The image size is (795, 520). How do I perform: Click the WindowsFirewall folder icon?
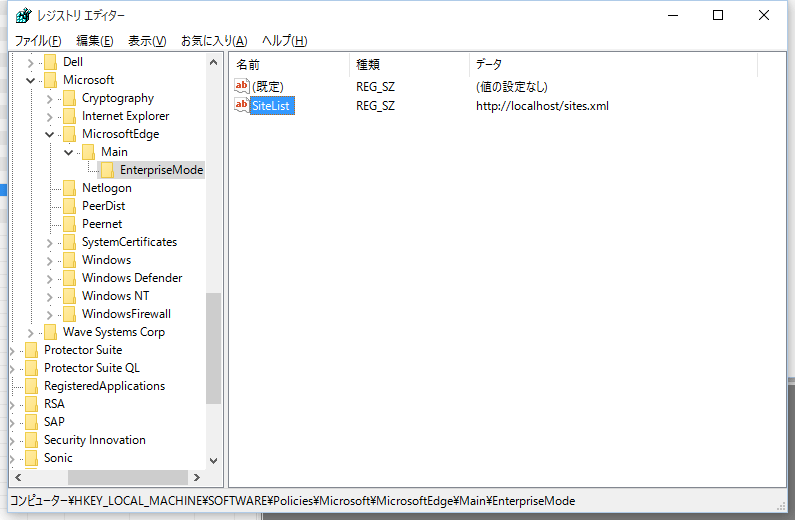(x=69, y=314)
